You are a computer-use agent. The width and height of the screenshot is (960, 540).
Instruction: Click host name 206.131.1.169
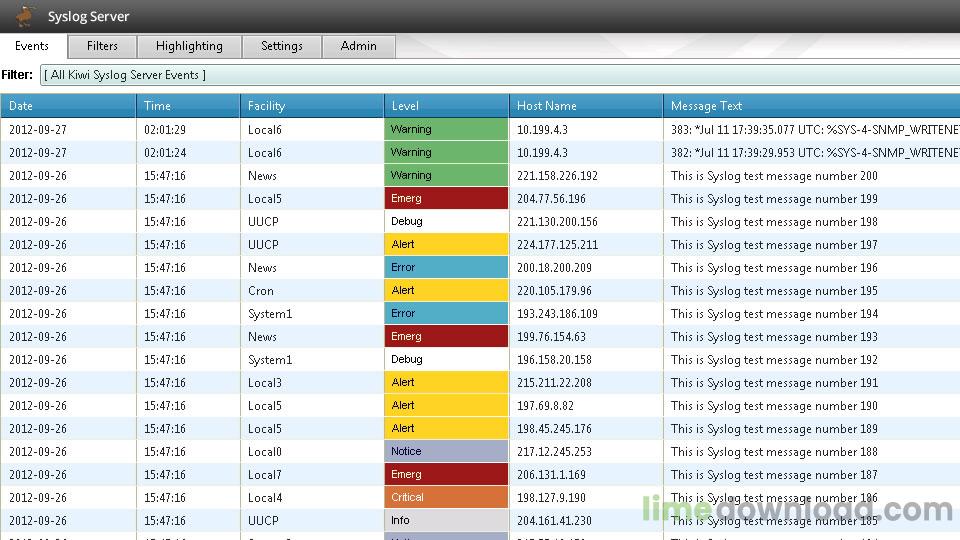point(551,474)
